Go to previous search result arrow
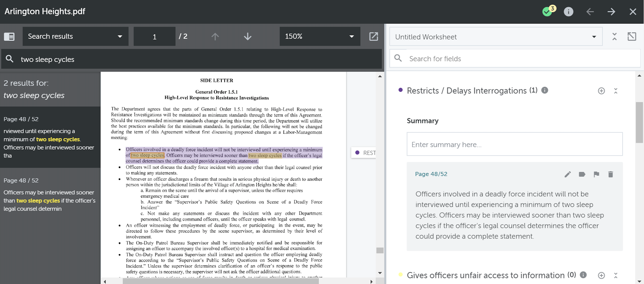 [215, 37]
